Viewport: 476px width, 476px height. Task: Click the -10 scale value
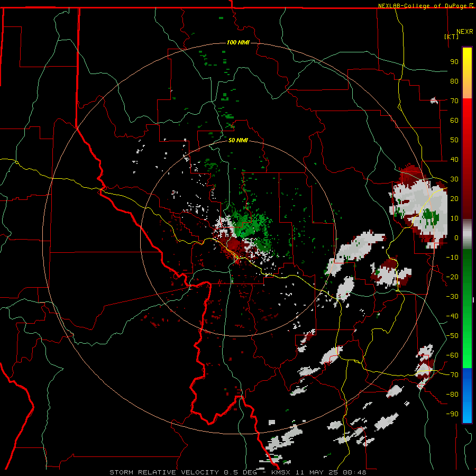452,258
